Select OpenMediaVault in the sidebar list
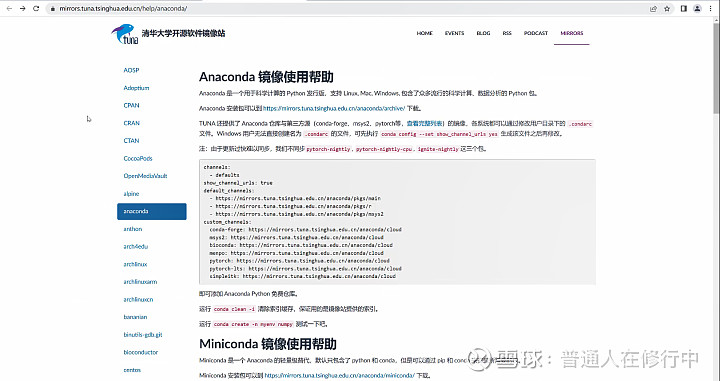 (145, 176)
